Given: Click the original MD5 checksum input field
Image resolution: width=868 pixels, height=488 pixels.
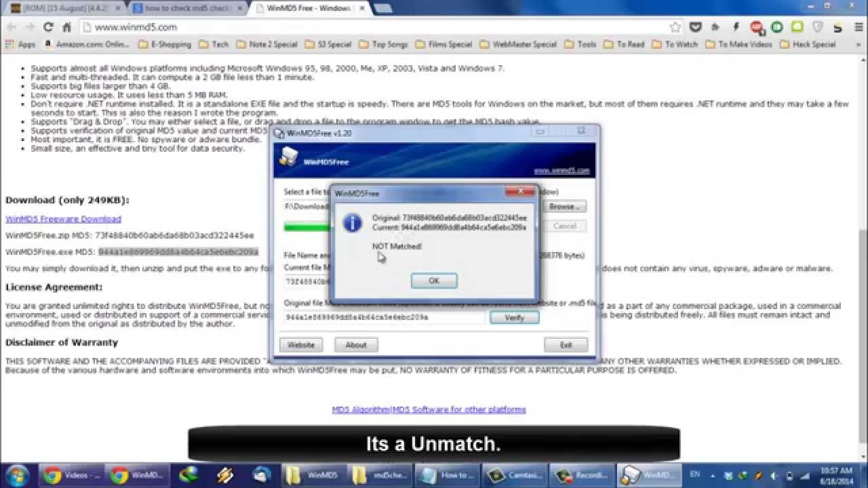Looking at the screenshot, I should pyautogui.click(x=384, y=317).
